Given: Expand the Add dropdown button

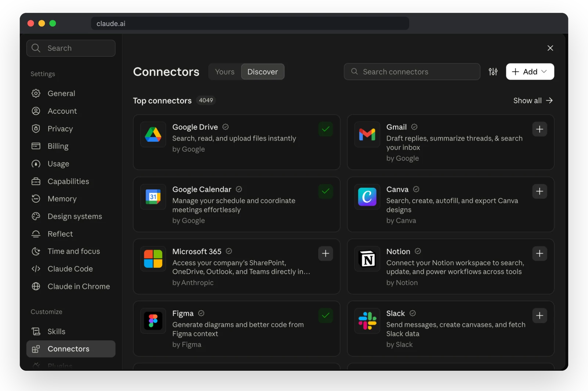Looking at the screenshot, I should pos(530,72).
